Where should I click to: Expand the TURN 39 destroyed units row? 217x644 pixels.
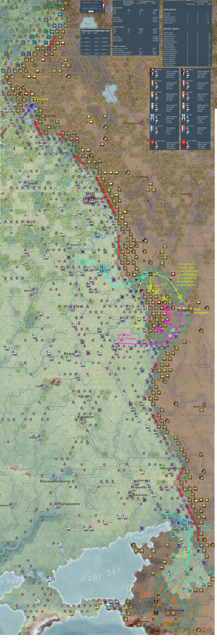[x=82, y=46]
